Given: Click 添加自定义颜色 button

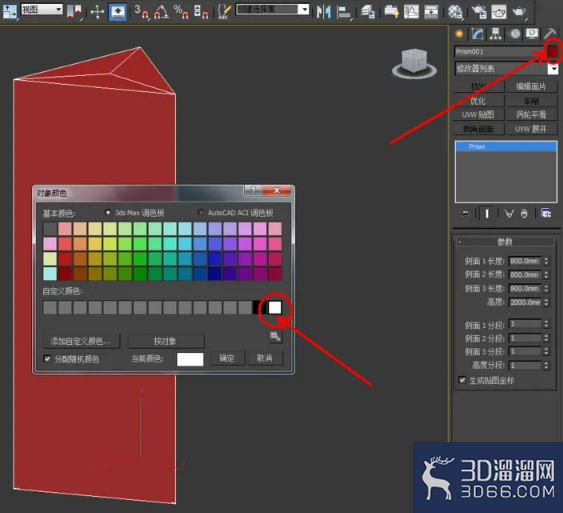Looking at the screenshot, I should pyautogui.click(x=81, y=341).
